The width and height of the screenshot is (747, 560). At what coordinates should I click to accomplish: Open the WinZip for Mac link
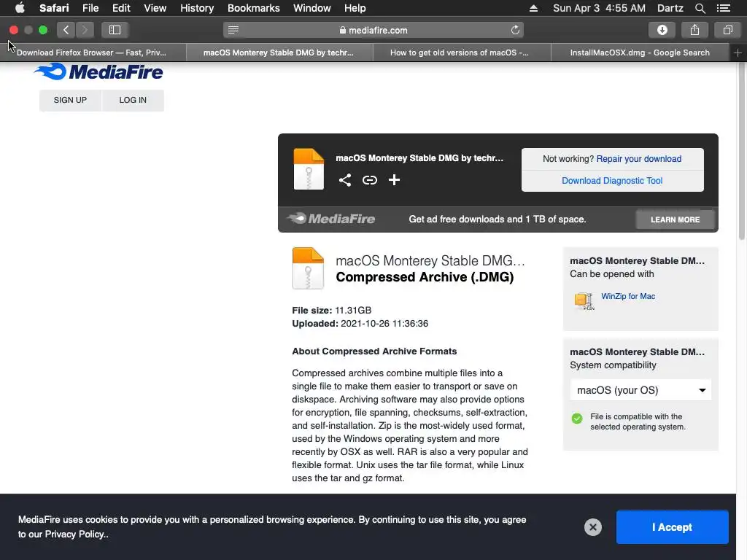pos(628,296)
